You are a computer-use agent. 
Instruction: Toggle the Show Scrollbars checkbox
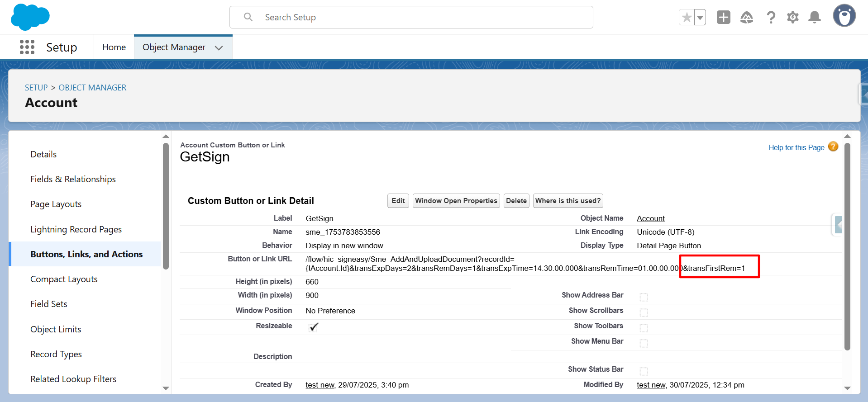[644, 312]
